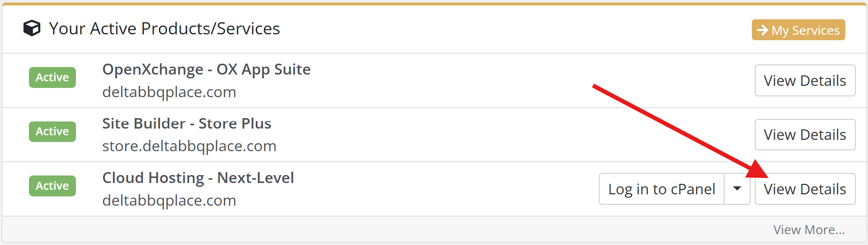Click the deltabbqplace.com domain under Cloud Hosting
The width and height of the screenshot is (868, 245).
169,201
